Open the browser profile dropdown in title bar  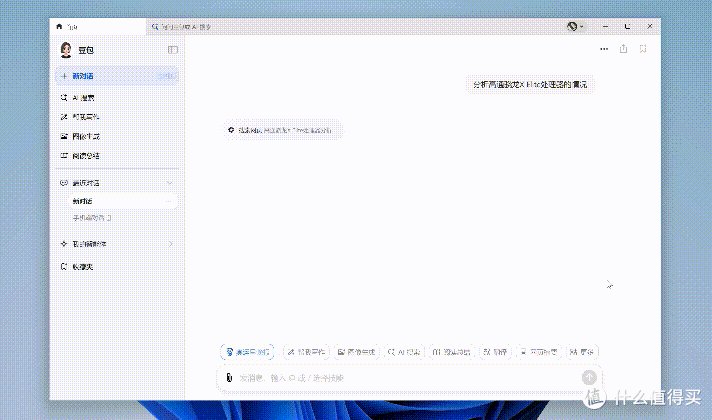click(575, 26)
